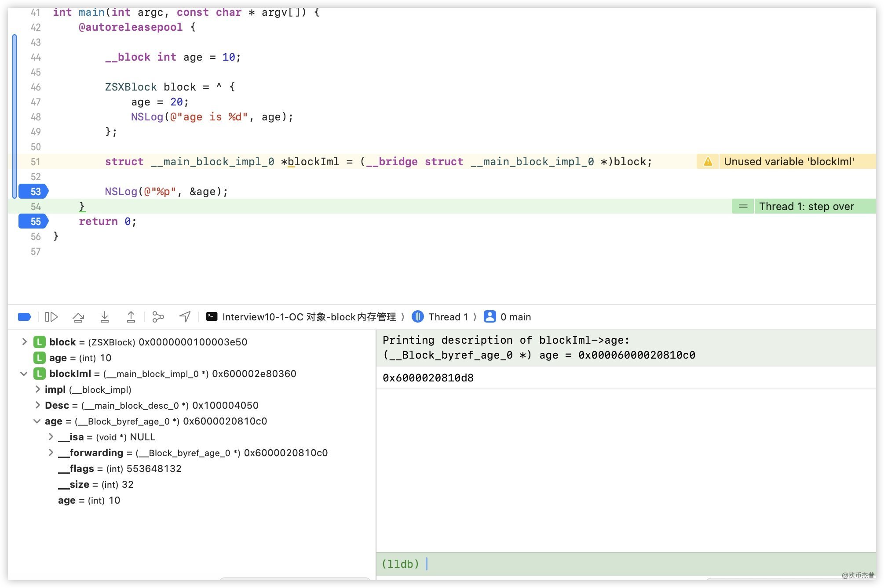Click the Continue program execution icon
Viewport: 884px width, 588px height.
pos(51,317)
